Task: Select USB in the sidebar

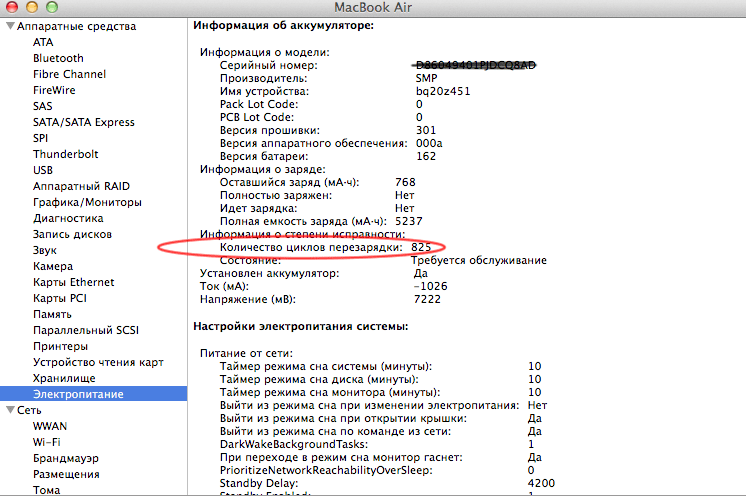Action: click(x=43, y=170)
